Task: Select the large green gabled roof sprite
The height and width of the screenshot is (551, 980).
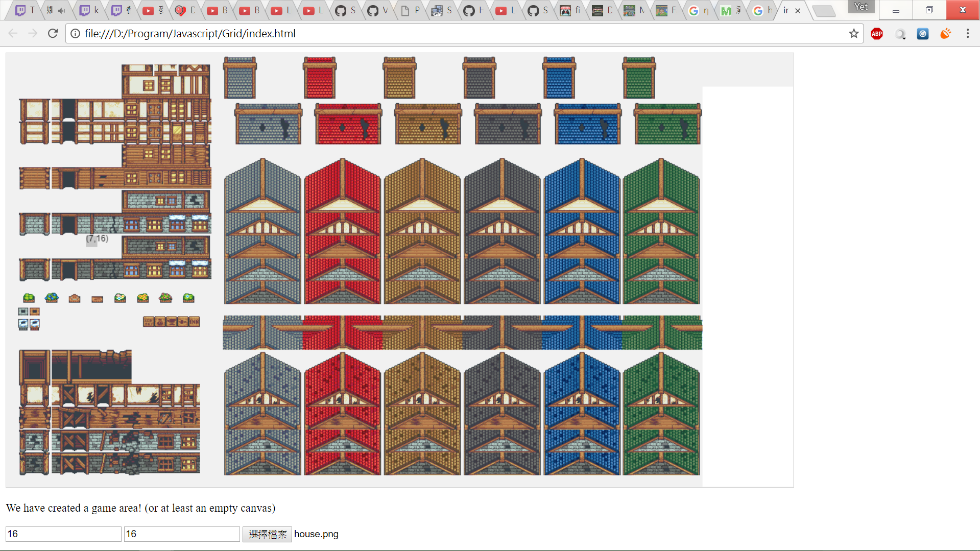Action: [x=661, y=231]
